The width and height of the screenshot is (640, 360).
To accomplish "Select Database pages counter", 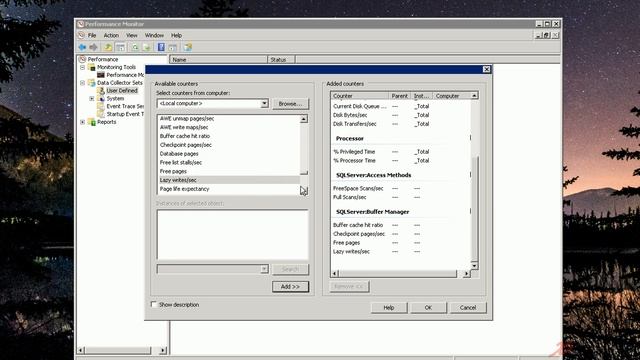I will tap(229, 154).
